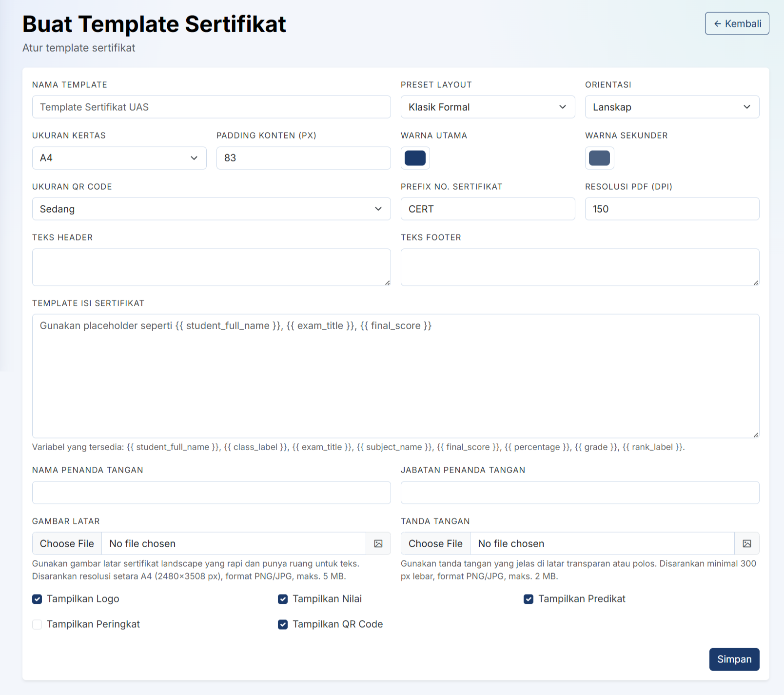Open the Ukuran QR Code dropdown
Image resolution: width=784 pixels, height=695 pixels.
(x=211, y=209)
